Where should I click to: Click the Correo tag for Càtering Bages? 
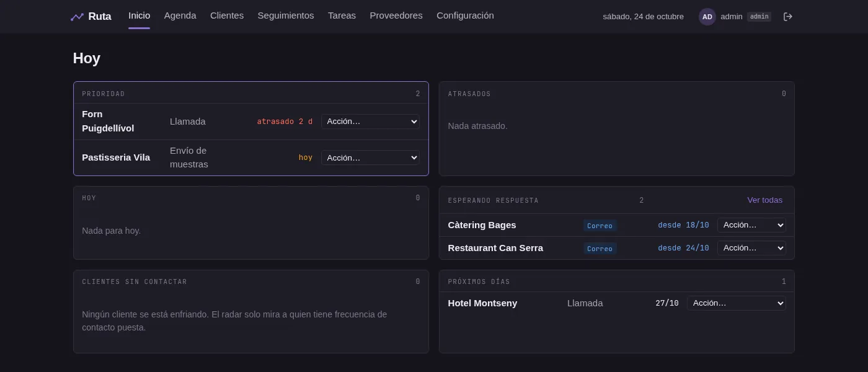click(x=600, y=226)
